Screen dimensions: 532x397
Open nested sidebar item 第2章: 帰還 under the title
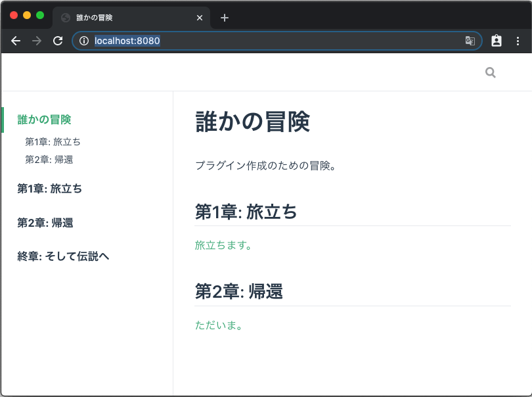coord(50,159)
